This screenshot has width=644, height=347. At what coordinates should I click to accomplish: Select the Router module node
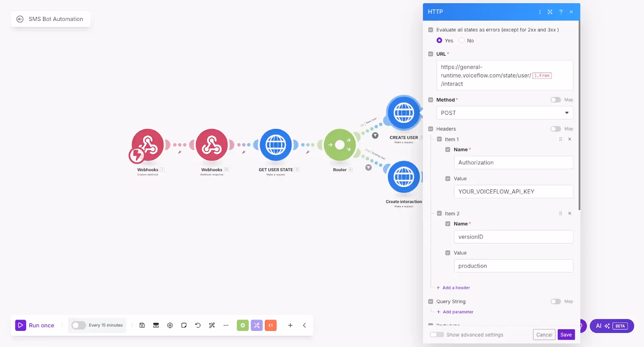point(340,145)
